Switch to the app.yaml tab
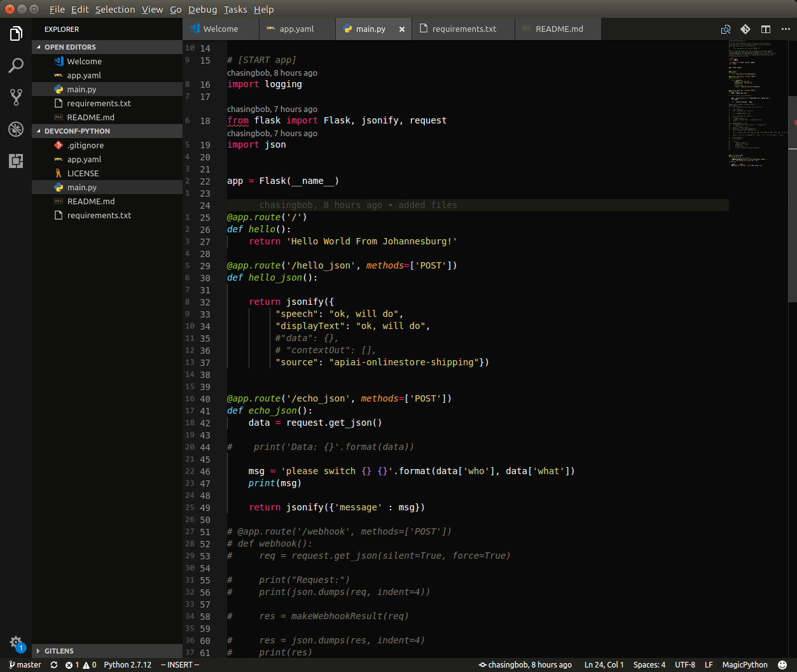The height and width of the screenshot is (672, 797). tap(297, 29)
